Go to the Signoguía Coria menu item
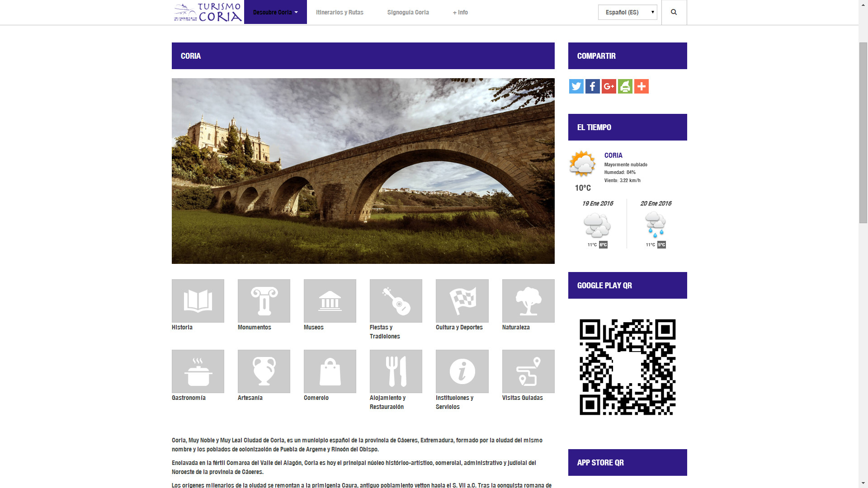The width and height of the screenshot is (868, 488). (x=408, y=12)
